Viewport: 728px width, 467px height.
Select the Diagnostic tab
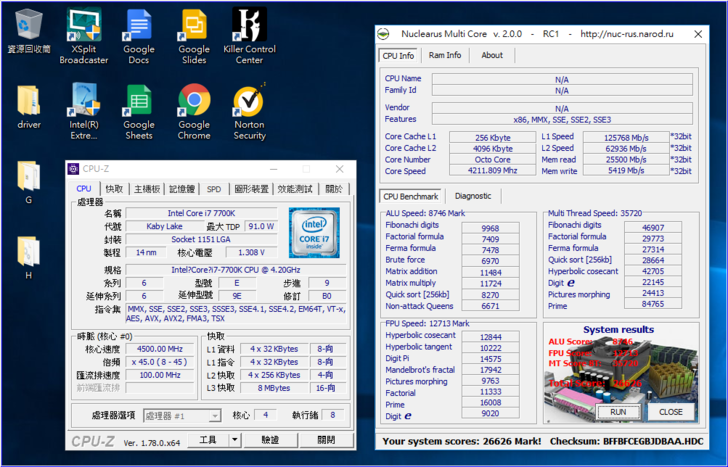tap(472, 196)
